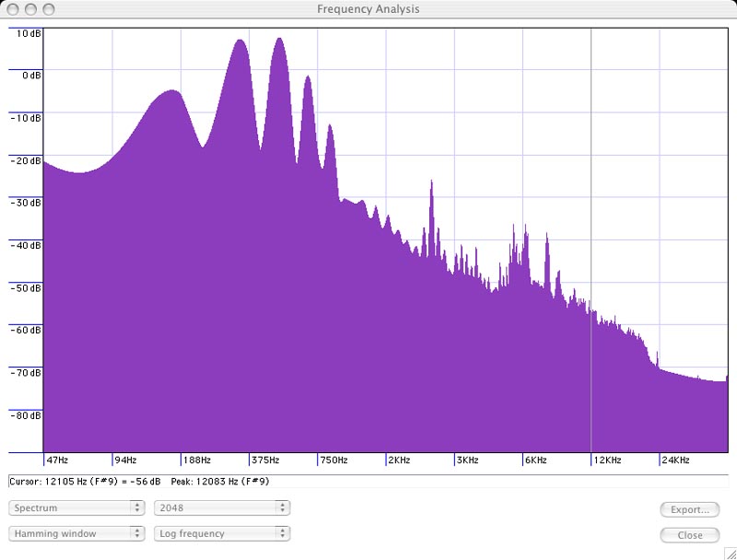
Task: Click the -80 dB axis label
Action: point(26,415)
